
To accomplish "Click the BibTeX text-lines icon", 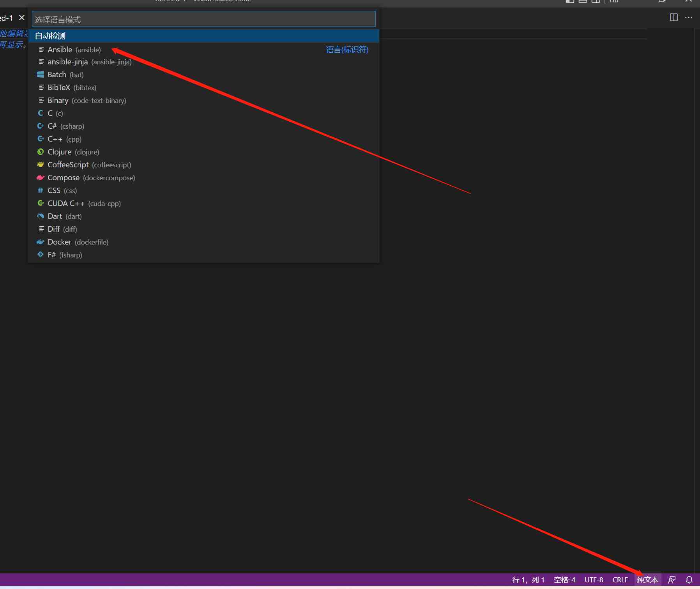I will click(41, 87).
